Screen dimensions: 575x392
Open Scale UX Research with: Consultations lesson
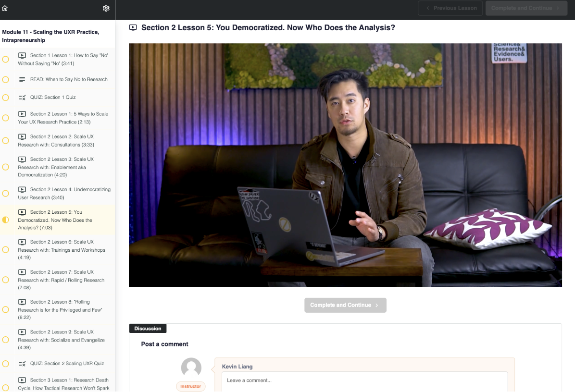click(58, 141)
